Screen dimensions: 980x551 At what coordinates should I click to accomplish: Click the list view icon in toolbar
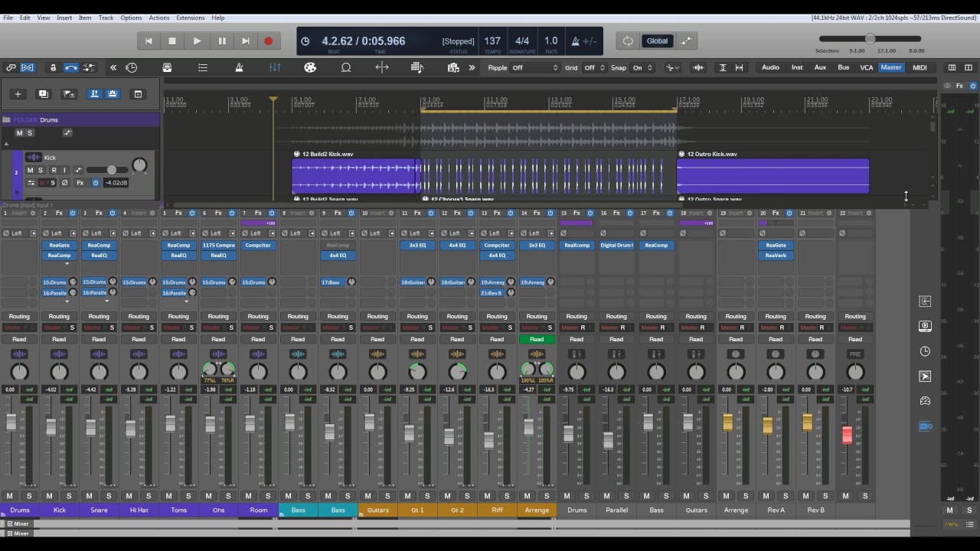(x=203, y=67)
